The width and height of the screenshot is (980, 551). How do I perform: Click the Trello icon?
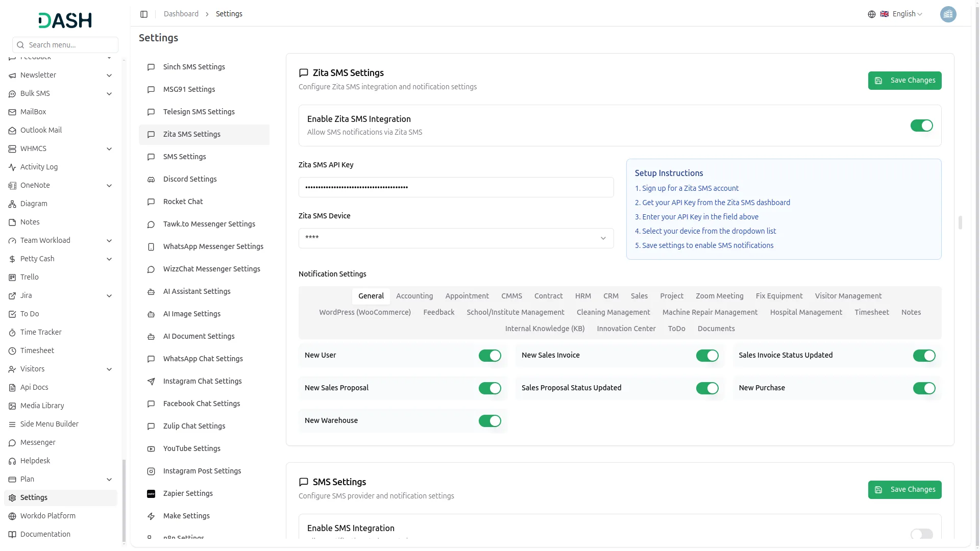click(12, 278)
